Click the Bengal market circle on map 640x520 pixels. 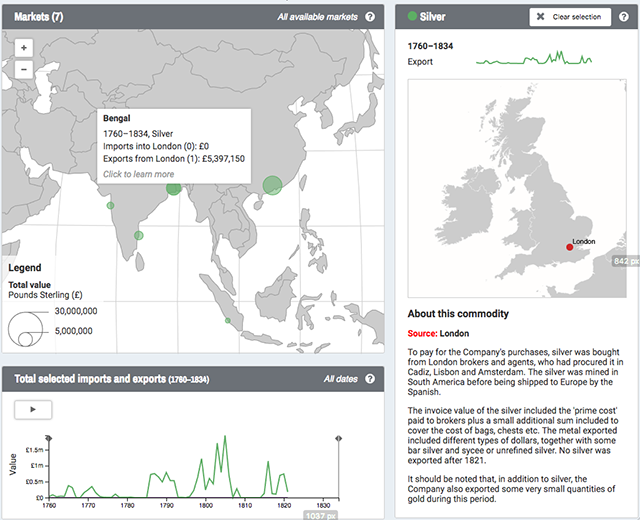click(x=173, y=188)
